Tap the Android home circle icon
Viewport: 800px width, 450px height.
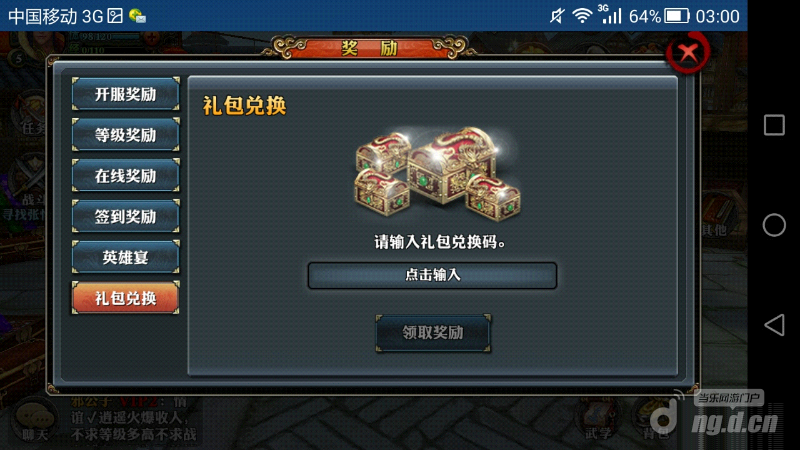coord(774,224)
